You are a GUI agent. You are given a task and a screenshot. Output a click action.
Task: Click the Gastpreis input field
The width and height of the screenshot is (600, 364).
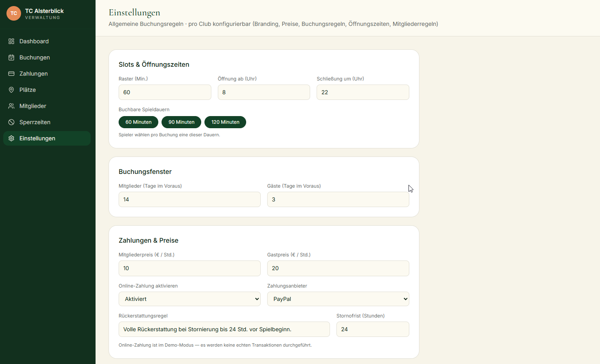pyautogui.click(x=338, y=268)
